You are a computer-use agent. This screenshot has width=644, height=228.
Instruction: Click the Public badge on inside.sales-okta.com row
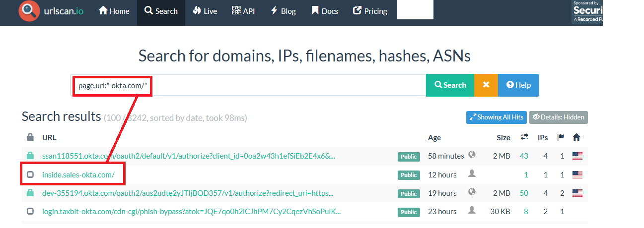pos(409,175)
